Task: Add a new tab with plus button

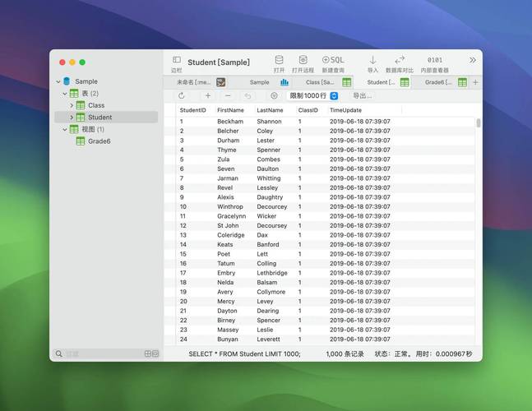Action: click(475, 82)
